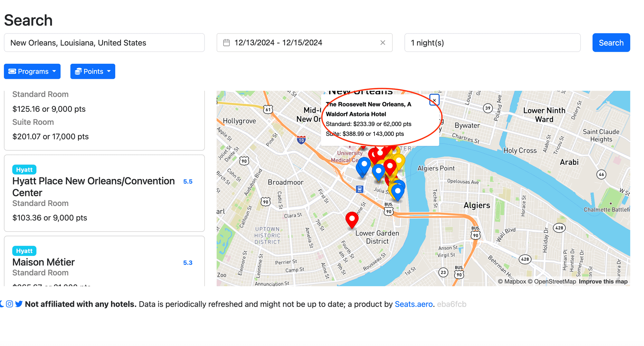The width and height of the screenshot is (644, 346).
Task: Open the Seats.aero link
Action: pyautogui.click(x=414, y=304)
